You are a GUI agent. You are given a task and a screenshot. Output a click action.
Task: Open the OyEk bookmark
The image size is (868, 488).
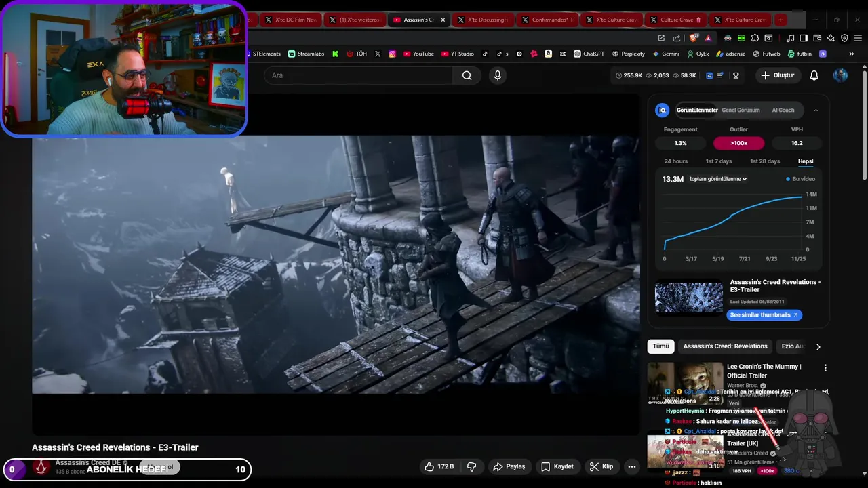click(x=698, y=54)
